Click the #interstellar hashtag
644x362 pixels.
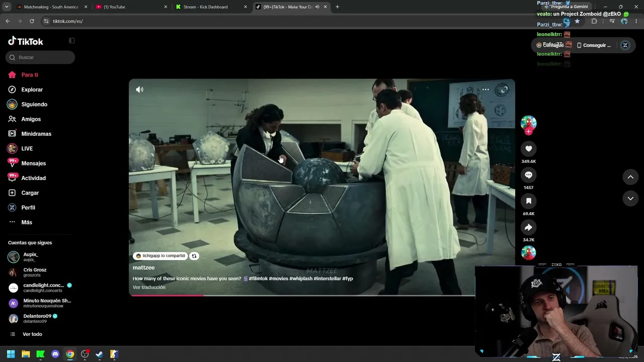[x=327, y=279]
